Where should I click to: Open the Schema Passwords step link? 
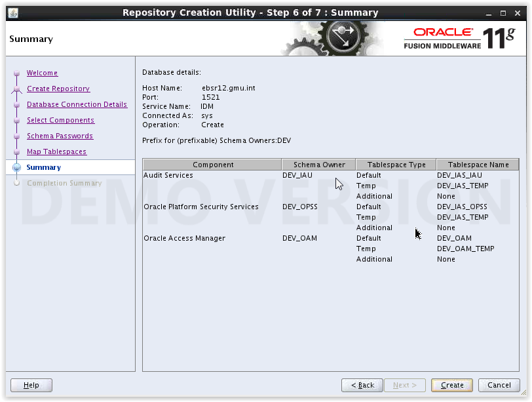pos(60,136)
